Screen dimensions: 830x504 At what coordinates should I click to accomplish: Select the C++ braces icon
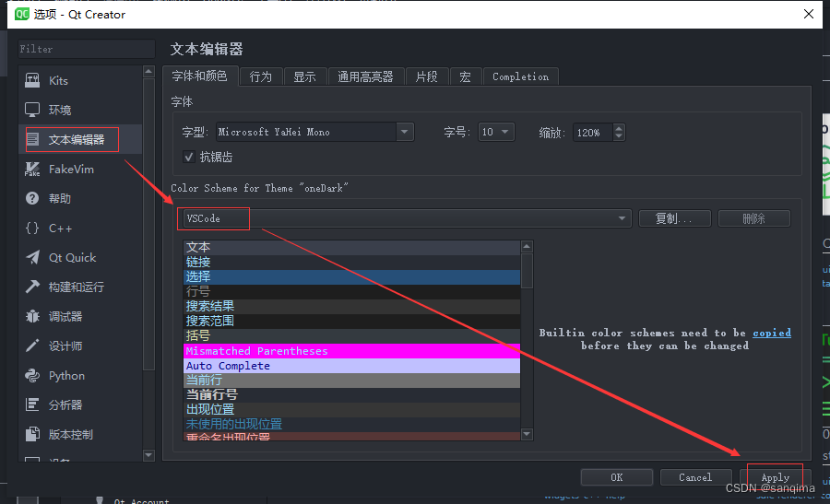coord(32,228)
